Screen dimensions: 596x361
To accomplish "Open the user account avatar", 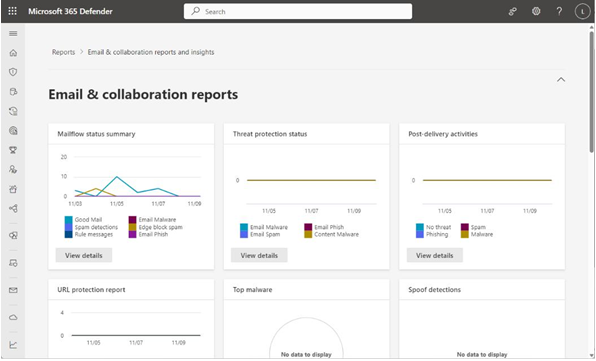I will click(582, 11).
